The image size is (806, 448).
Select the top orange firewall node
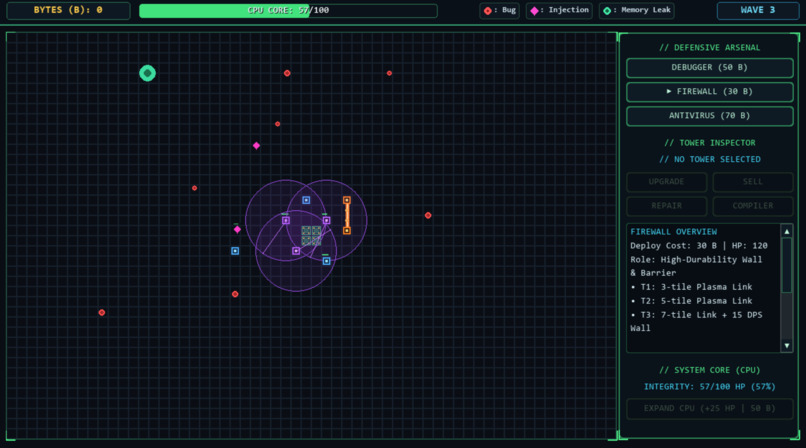[x=347, y=200]
